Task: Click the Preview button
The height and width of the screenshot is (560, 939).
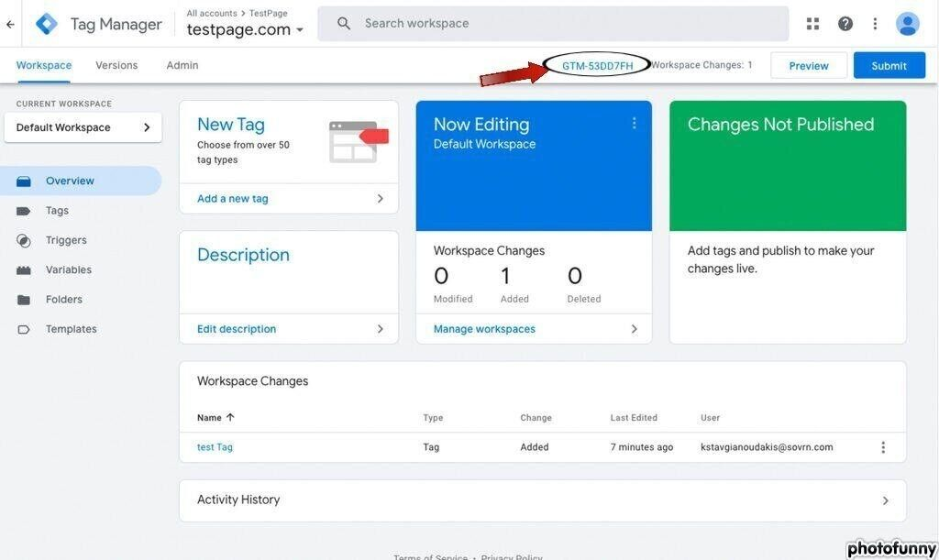Action: coord(808,66)
